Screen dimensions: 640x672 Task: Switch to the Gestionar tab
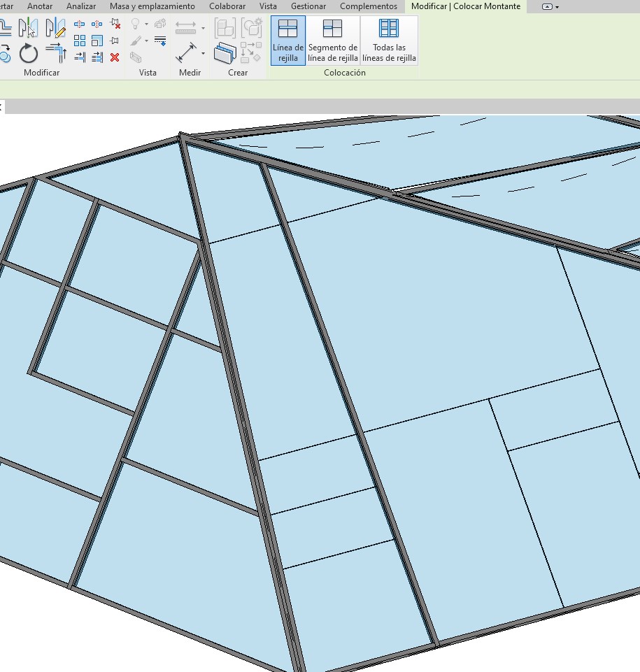[308, 6]
